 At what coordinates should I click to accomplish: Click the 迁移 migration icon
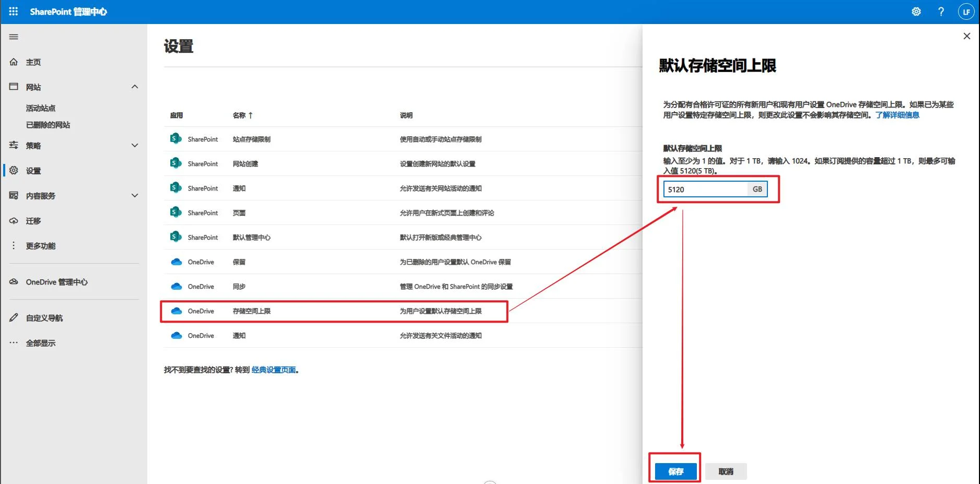click(14, 220)
